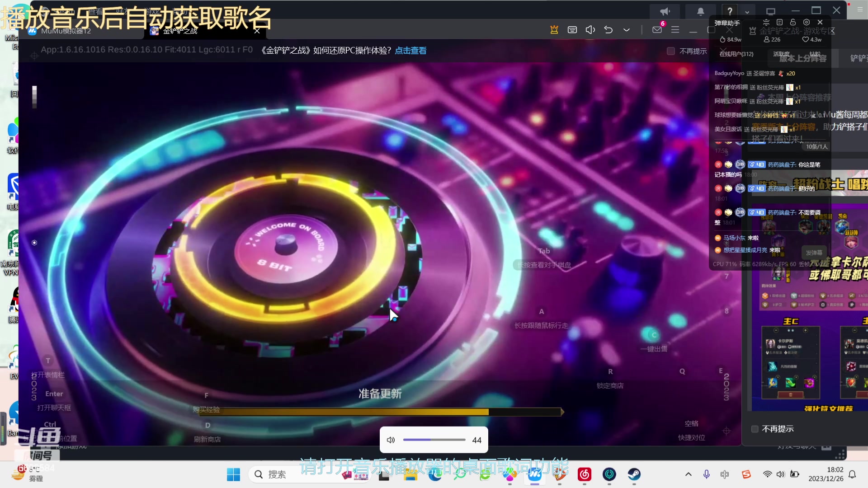Click the 弹幕助手 list panel icon
The image size is (868, 488).
779,22
